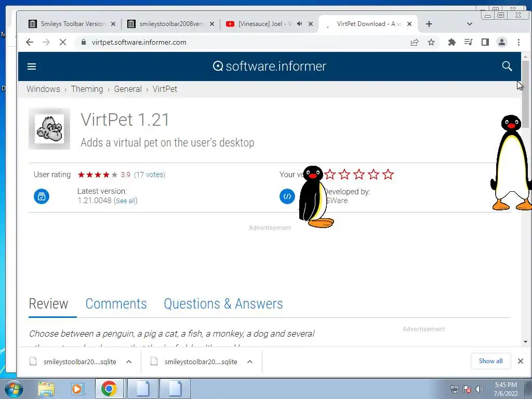The width and height of the screenshot is (532, 399).
Task: Select the Review tab
Action: [x=48, y=303]
